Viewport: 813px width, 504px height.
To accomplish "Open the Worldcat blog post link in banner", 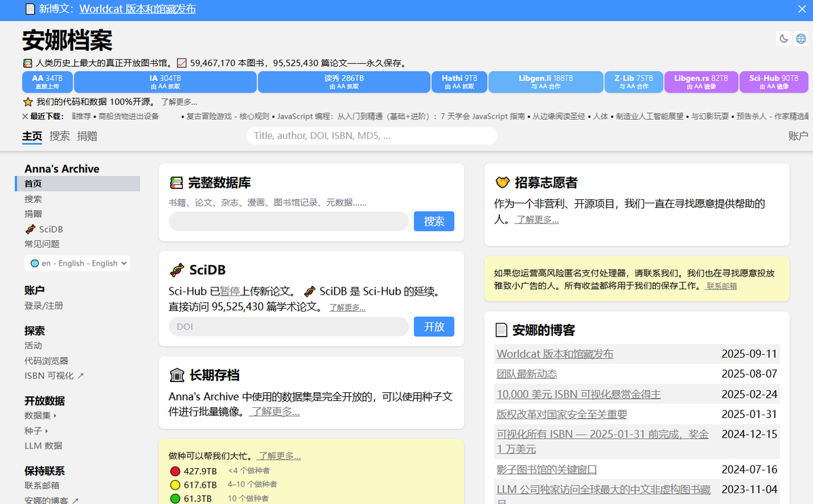I will point(138,9).
